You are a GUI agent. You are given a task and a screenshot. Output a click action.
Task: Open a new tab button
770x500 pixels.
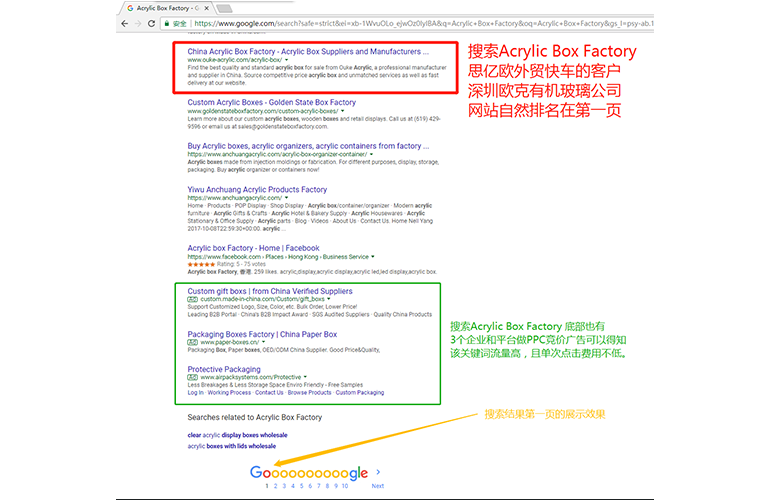(224, 8)
